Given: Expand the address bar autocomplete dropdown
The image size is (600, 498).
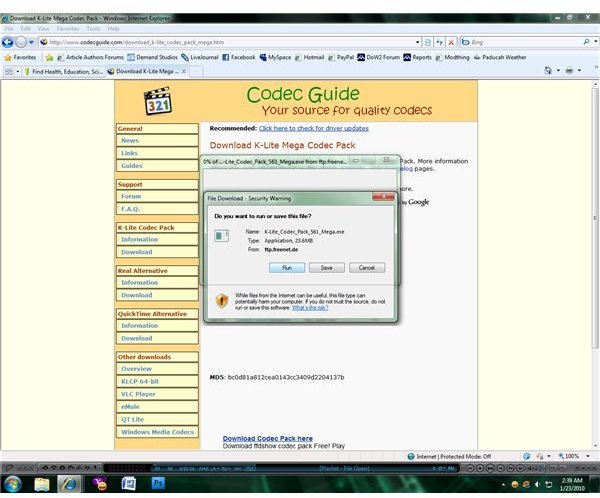Looking at the screenshot, I should [417, 42].
